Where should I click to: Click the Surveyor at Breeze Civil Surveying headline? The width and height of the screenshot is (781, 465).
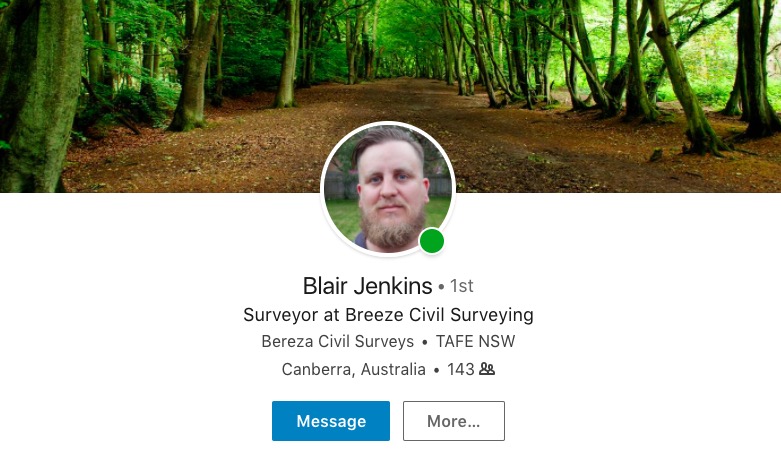[388, 315]
